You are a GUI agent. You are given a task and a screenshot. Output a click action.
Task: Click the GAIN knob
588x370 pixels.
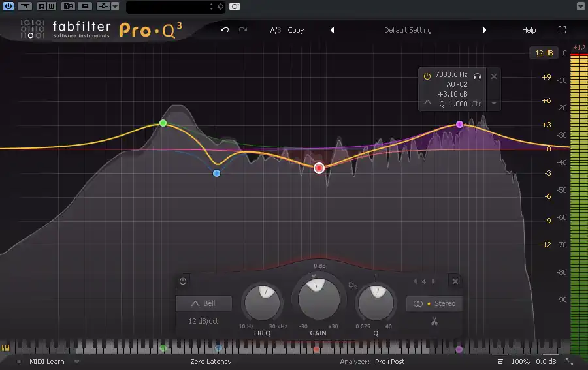click(318, 298)
